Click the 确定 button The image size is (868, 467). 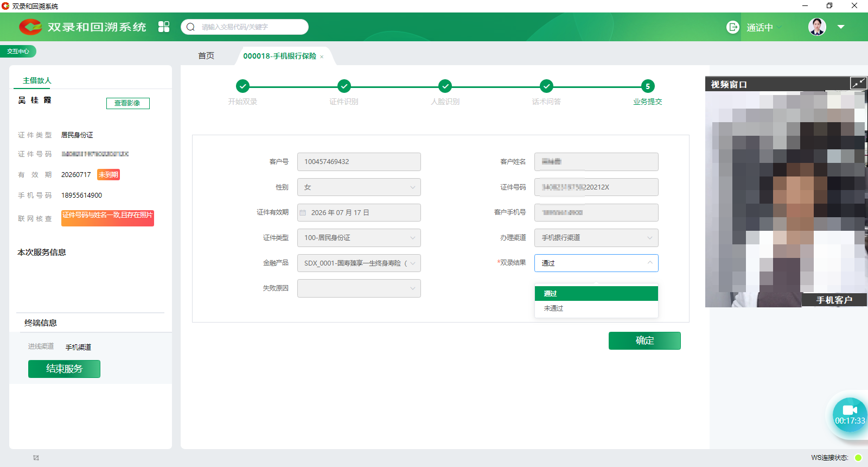(644, 341)
